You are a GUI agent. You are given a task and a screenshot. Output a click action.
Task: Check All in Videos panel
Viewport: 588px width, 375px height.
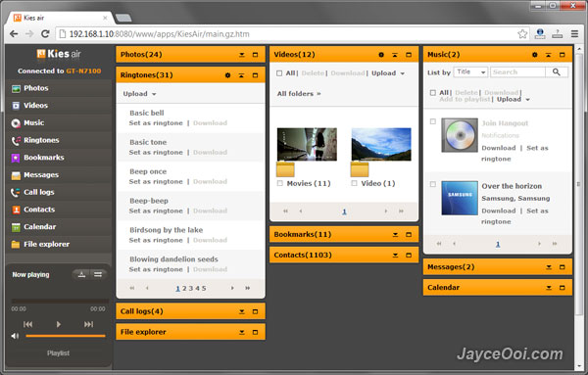[x=279, y=73]
